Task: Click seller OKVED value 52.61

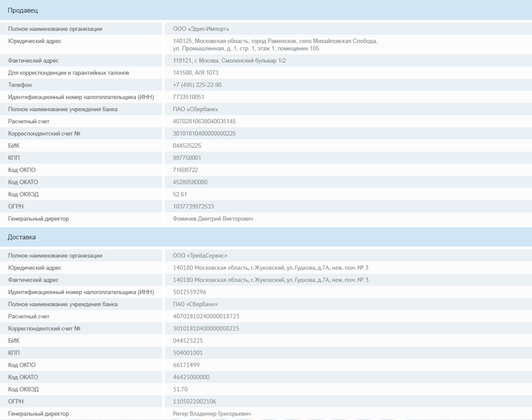Action: tap(180, 194)
